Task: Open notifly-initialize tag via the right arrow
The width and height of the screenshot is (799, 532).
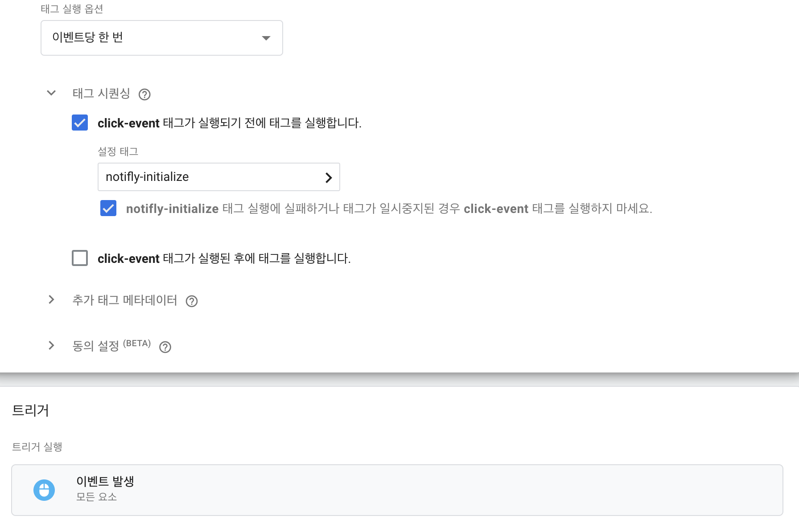Action: (x=329, y=177)
